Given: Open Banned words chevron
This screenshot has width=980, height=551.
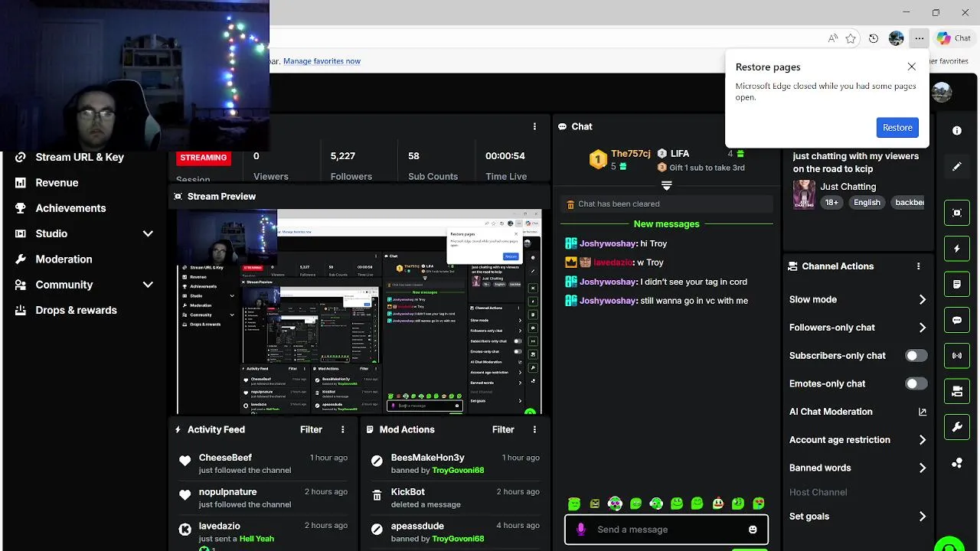Looking at the screenshot, I should click(923, 468).
